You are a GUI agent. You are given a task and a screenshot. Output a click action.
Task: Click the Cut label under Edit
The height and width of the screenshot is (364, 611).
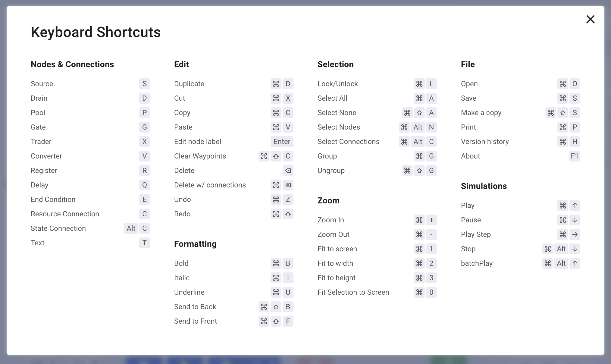180,98
